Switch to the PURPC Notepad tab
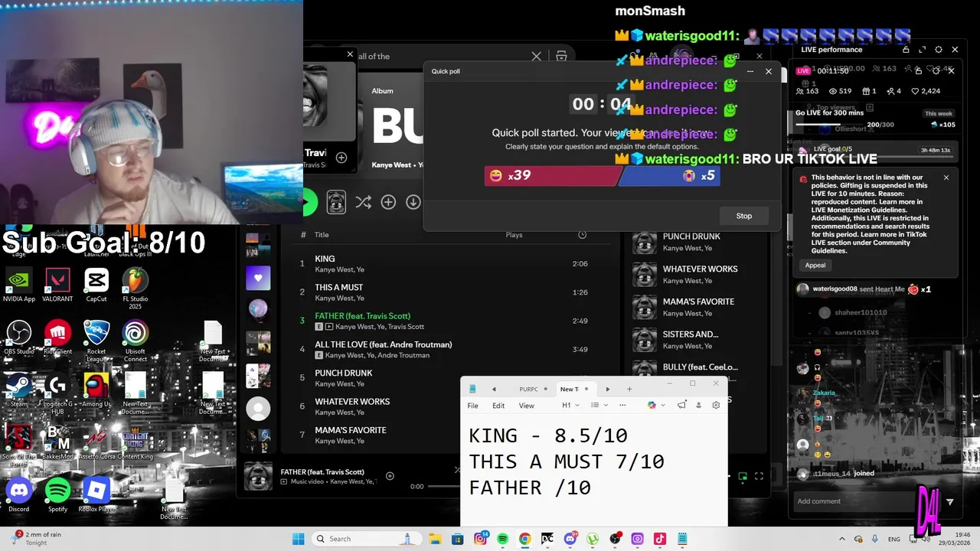This screenshot has width=980, height=551. (x=534, y=389)
